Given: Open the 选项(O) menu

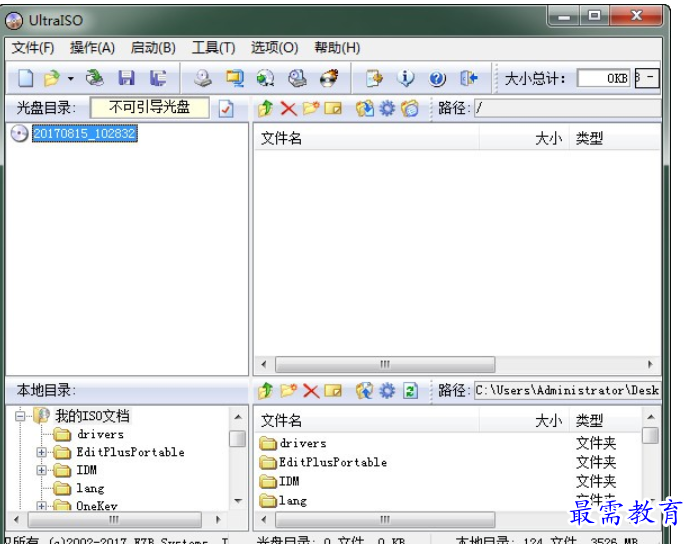Looking at the screenshot, I should click(x=275, y=48).
